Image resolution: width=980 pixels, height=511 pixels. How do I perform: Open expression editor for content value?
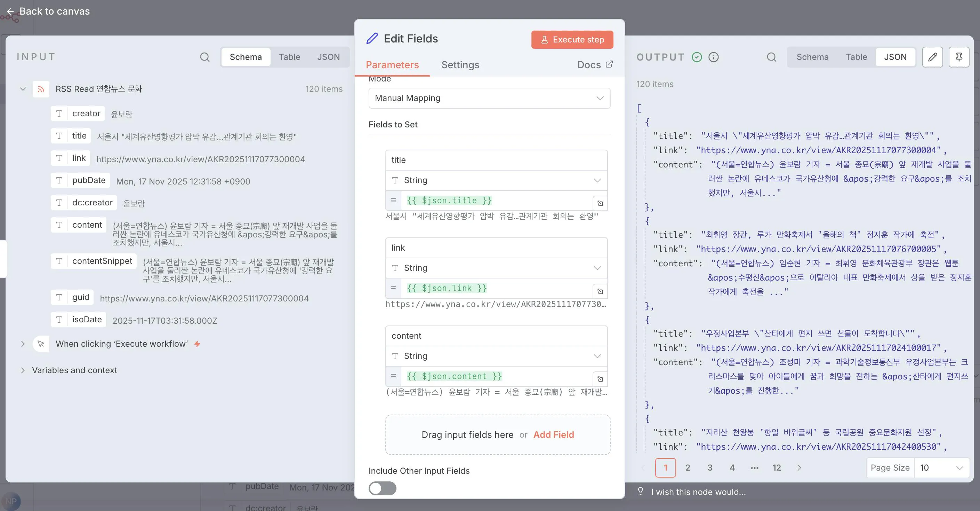(600, 379)
